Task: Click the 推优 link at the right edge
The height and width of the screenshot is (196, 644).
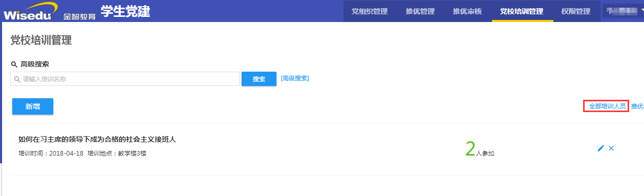Action: tap(637, 106)
